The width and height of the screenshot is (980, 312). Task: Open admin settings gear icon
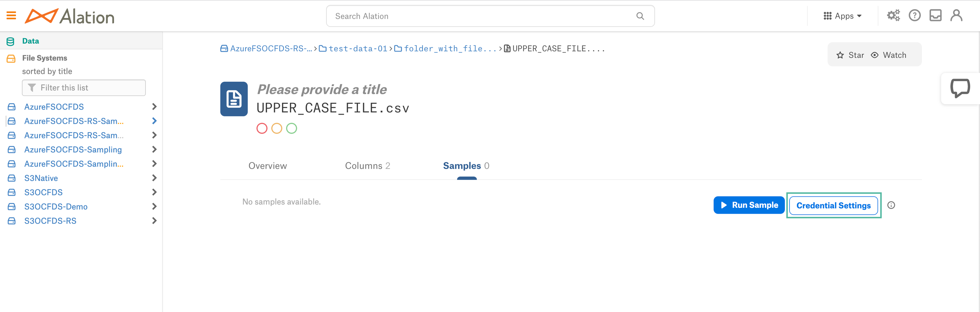pos(893,15)
